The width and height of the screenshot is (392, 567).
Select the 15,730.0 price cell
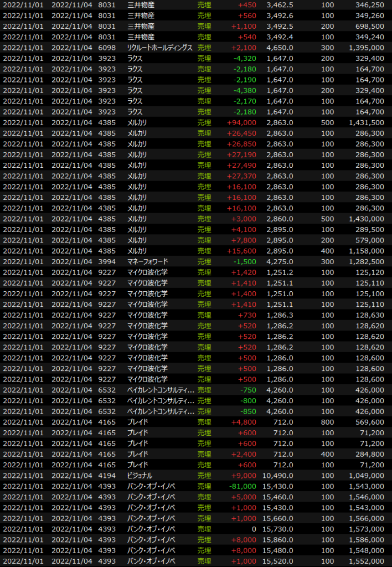(279, 528)
